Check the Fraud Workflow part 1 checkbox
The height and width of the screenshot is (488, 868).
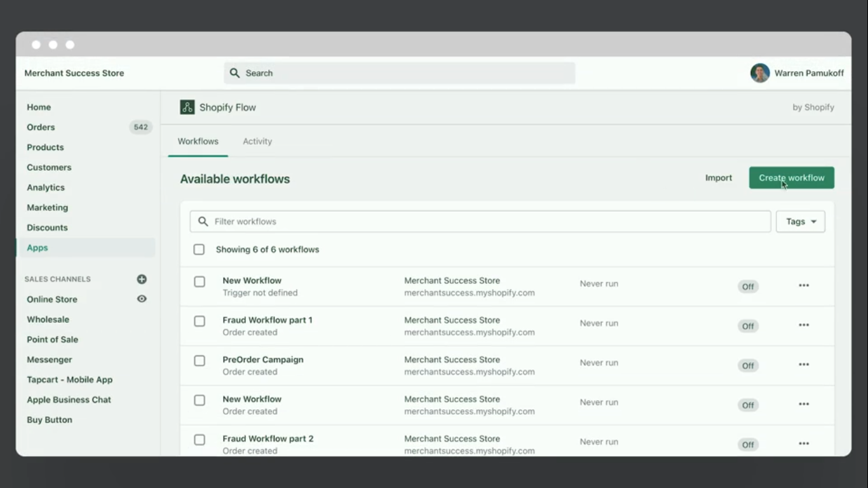point(200,321)
